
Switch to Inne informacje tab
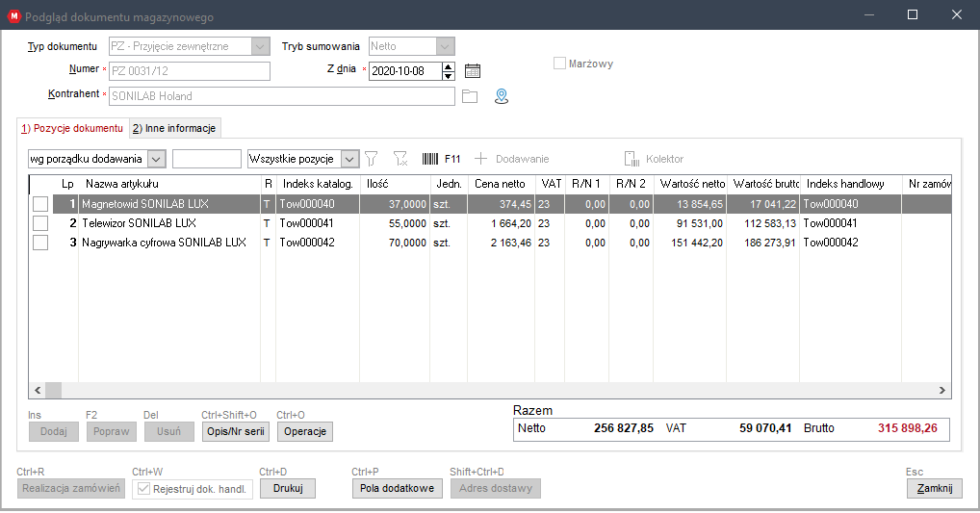[174, 128]
